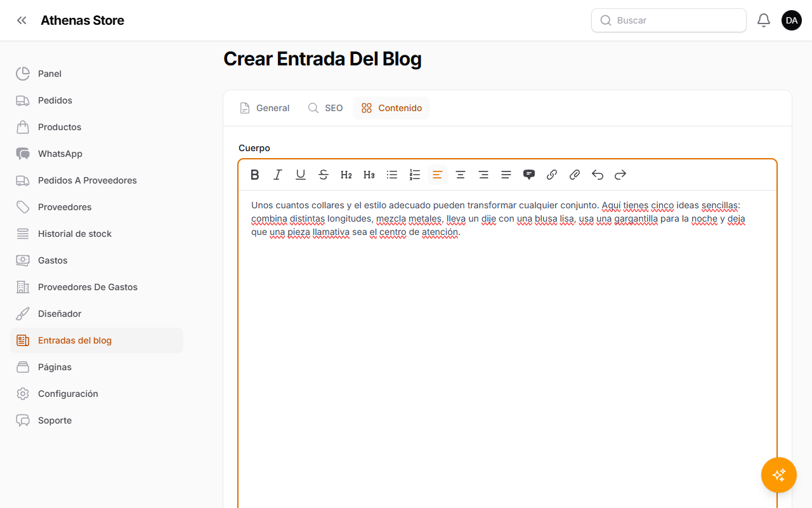Align text left in the editor

tap(438, 175)
